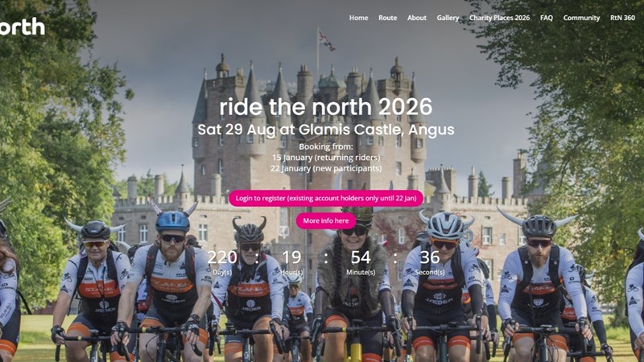Select RtN 360 in the navigation bar
This screenshot has width=644, height=362.
[x=622, y=18]
